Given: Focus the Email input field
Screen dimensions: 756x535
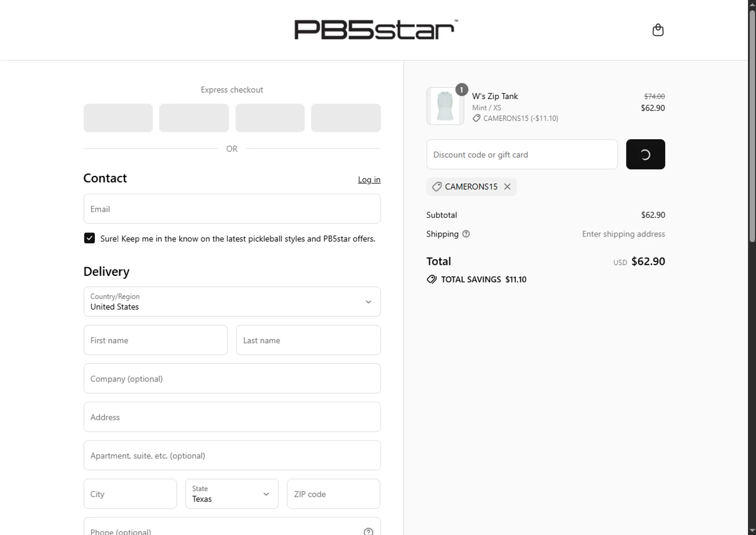Looking at the screenshot, I should point(232,209).
